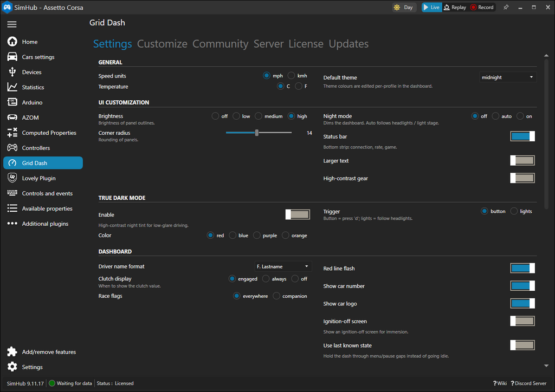Enable the True Dark Mode switch
Image resolution: width=555 pixels, height=392 pixels.
298,214
